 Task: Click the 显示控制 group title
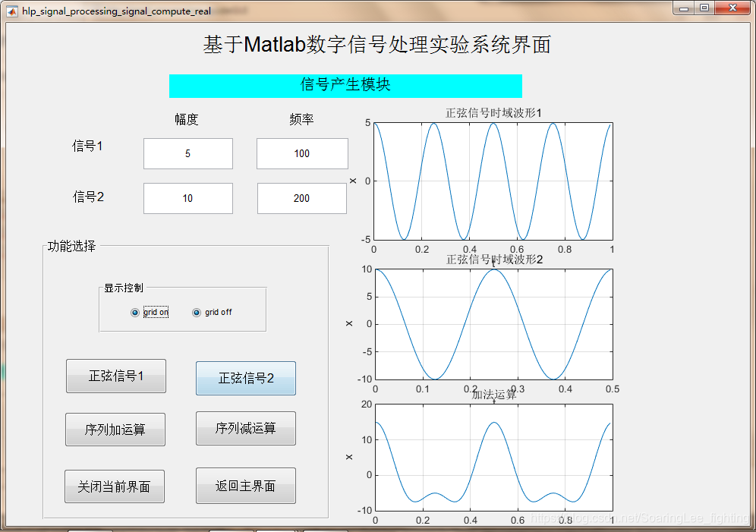point(124,288)
